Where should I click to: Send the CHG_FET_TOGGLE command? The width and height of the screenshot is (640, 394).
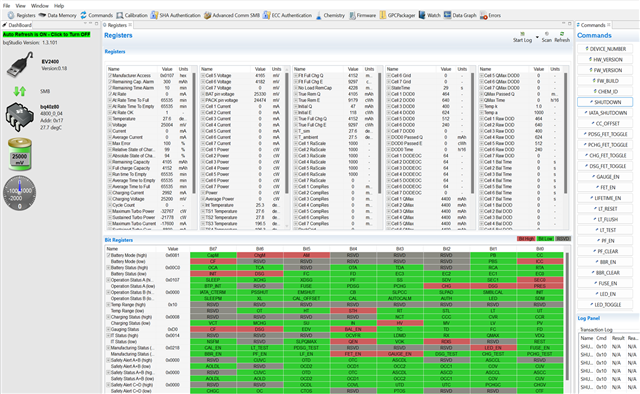point(605,155)
